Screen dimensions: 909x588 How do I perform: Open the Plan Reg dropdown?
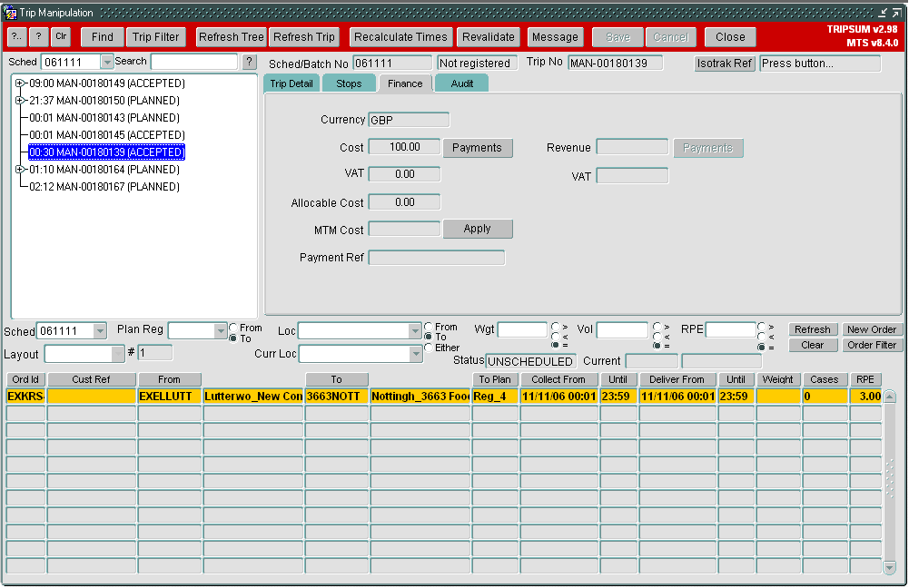(220, 331)
